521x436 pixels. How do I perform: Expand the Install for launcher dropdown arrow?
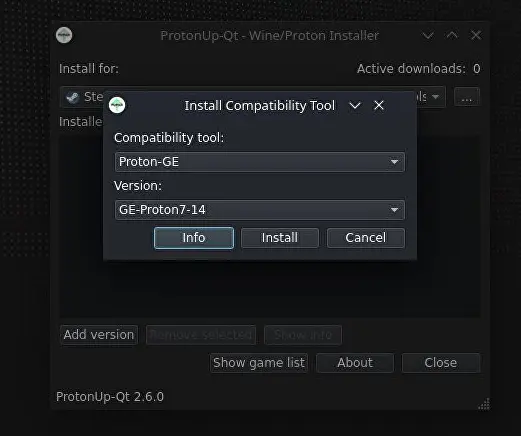435,97
